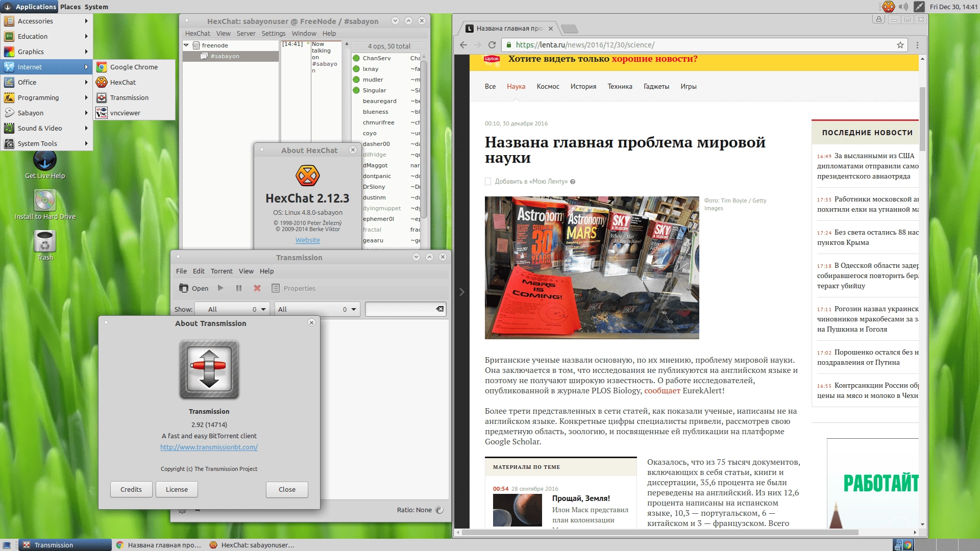The image size is (980, 551).
Task: Tick the 'Добавить в Мою Ленту' checkbox
Action: [488, 182]
